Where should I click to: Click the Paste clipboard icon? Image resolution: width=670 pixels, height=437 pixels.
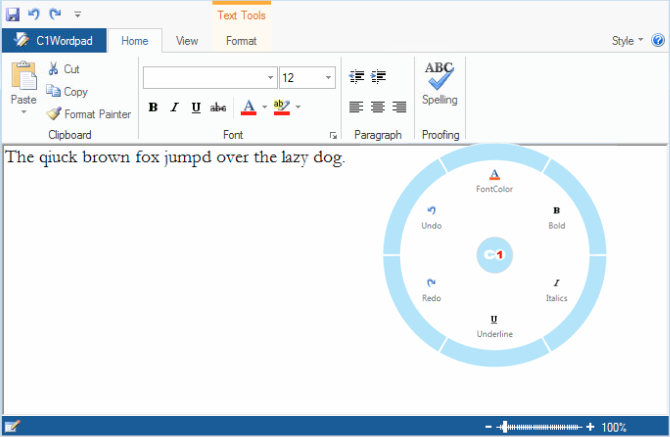coord(24,76)
